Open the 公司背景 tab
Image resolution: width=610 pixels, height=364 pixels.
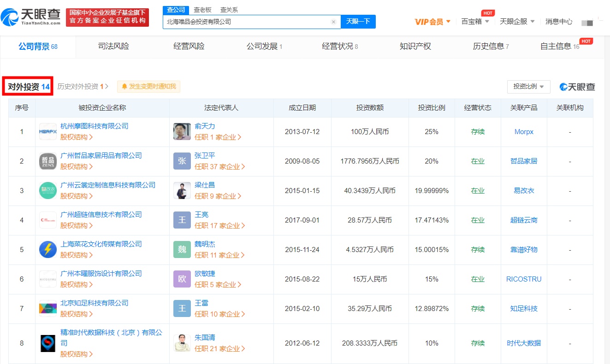[38, 47]
